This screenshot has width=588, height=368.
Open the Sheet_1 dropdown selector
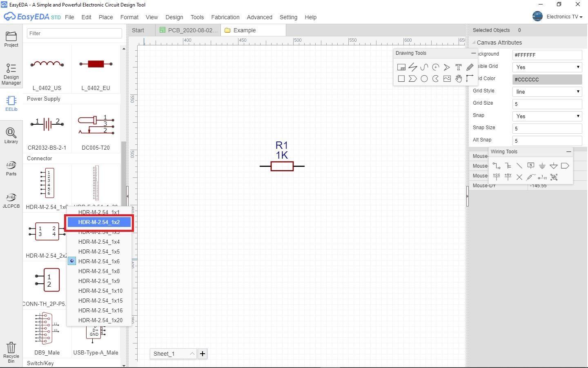(192, 354)
